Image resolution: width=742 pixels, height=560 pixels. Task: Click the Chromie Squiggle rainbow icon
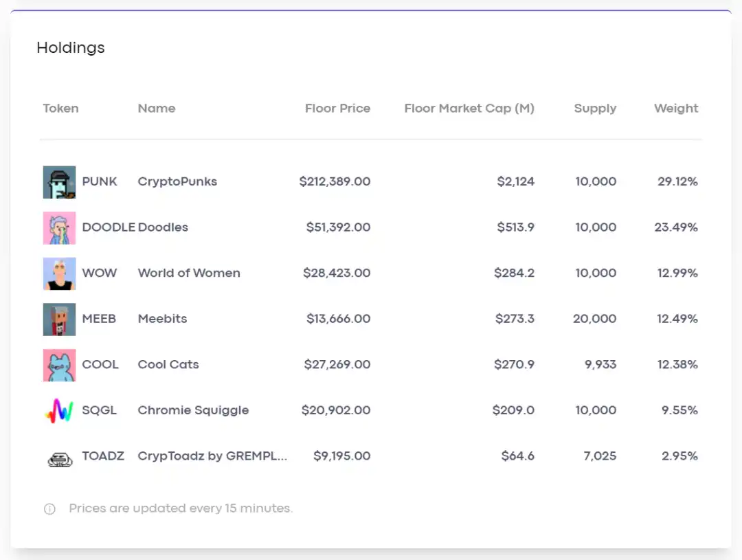click(x=59, y=411)
